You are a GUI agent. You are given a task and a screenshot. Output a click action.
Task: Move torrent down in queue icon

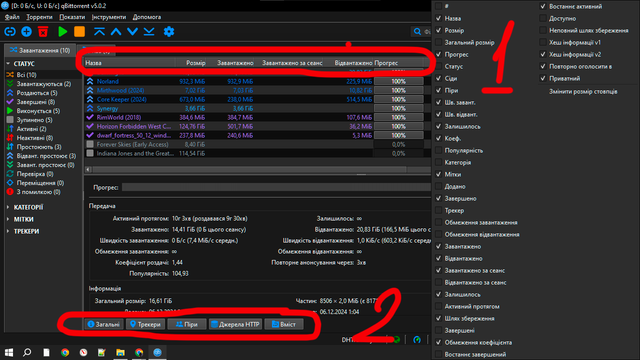coord(132,31)
